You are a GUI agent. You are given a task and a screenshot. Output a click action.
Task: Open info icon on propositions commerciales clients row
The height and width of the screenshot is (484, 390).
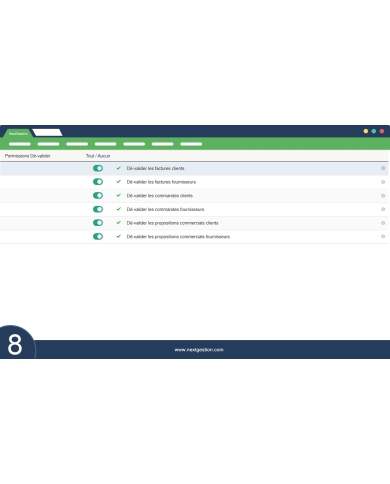[383, 223]
